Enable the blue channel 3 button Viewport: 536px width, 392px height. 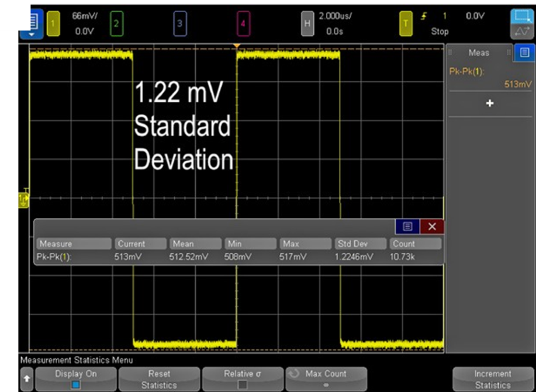(x=179, y=24)
